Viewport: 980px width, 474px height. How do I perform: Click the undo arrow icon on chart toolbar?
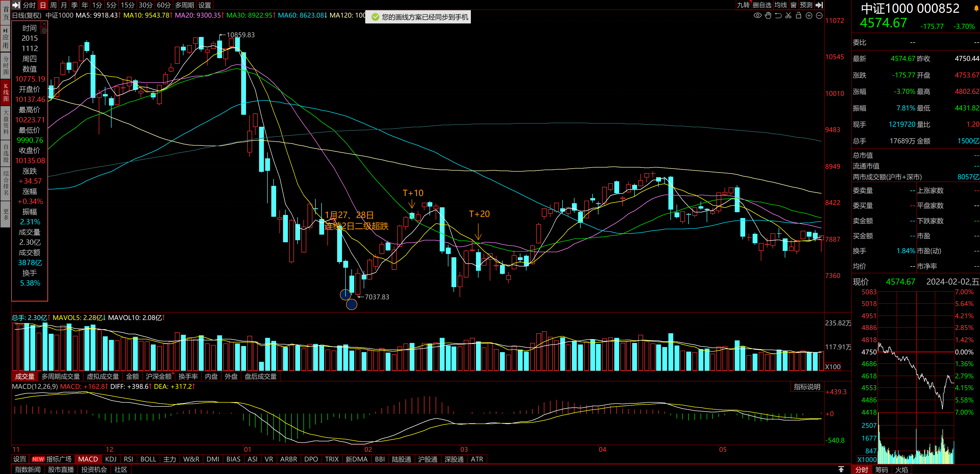pyautogui.click(x=778, y=16)
